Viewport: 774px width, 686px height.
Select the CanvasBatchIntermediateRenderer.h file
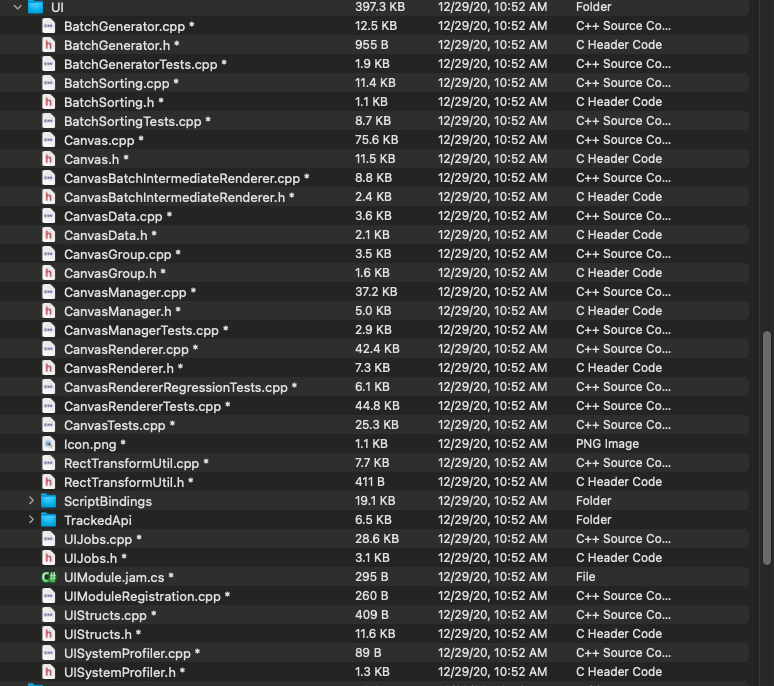click(x=174, y=197)
